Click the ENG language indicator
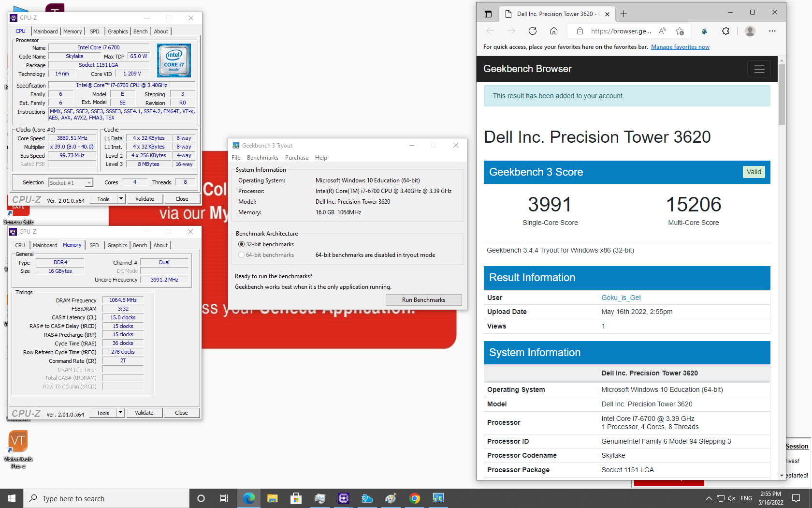 click(x=746, y=498)
